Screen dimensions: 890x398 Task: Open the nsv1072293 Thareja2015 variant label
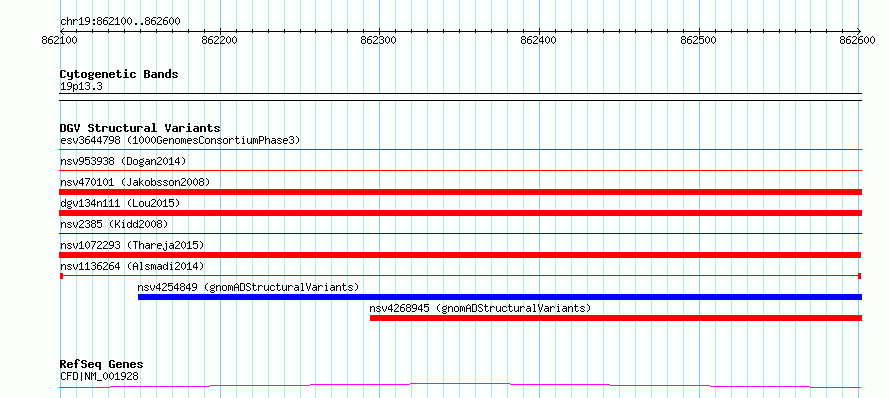(x=132, y=245)
